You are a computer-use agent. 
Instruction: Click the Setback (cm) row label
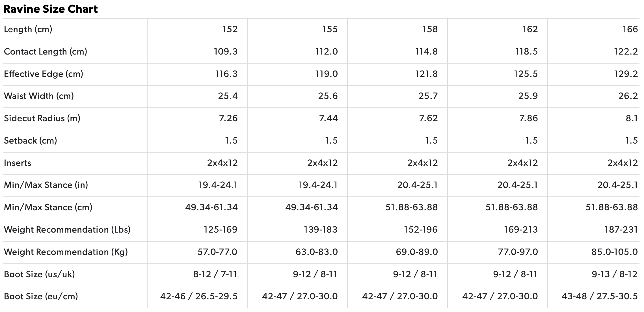click(x=31, y=141)
